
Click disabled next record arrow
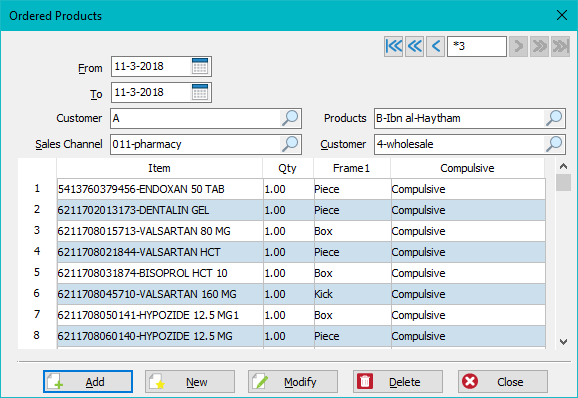(518, 46)
